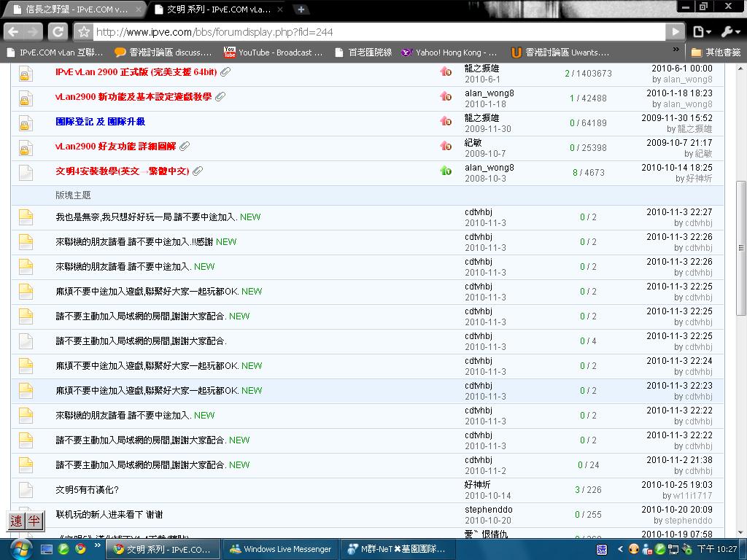Open thread IPvE vLan 2900 正式版
This screenshot has width=747, height=560.
coord(136,72)
